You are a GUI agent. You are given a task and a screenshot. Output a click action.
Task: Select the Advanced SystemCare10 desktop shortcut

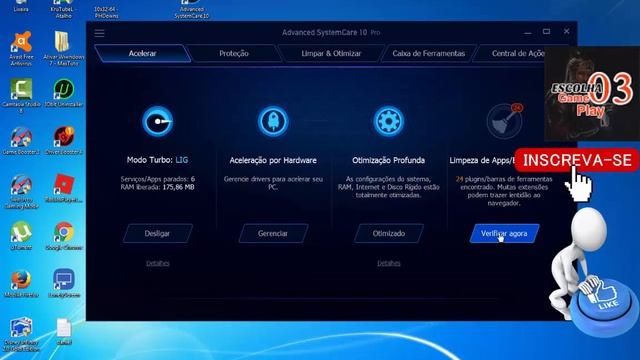[191, 9]
